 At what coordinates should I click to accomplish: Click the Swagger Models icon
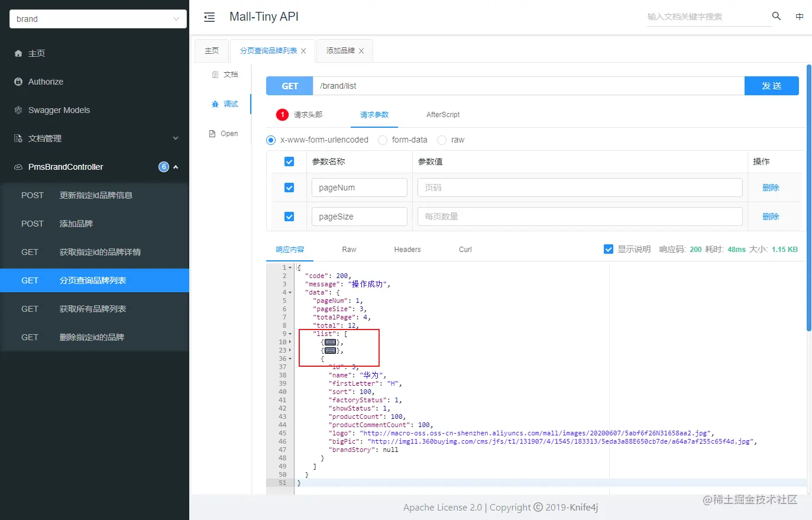tap(18, 110)
